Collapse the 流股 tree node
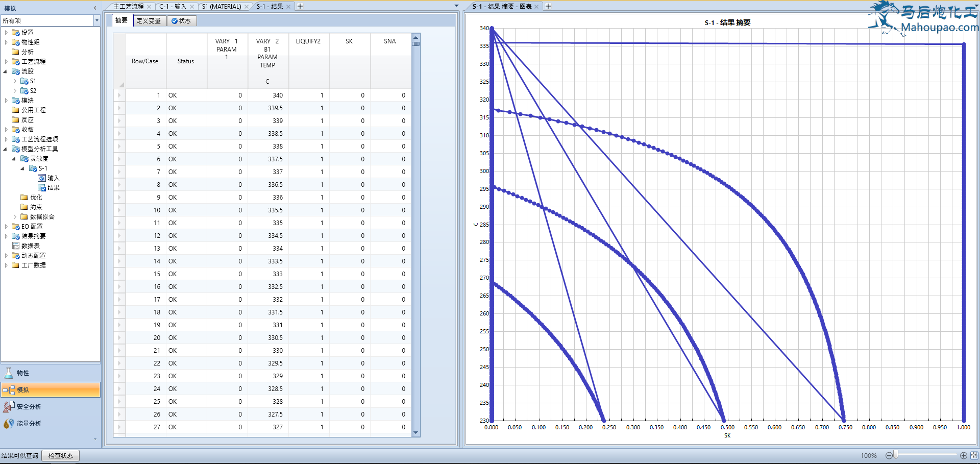980x464 pixels. 6,71
